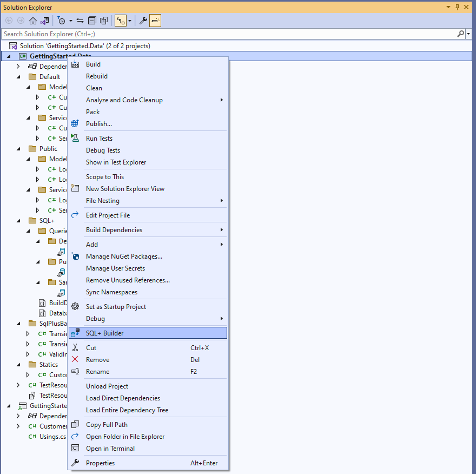The image size is (476, 474).
Task: Click the Collapse All icon in toolbar
Action: click(x=91, y=21)
